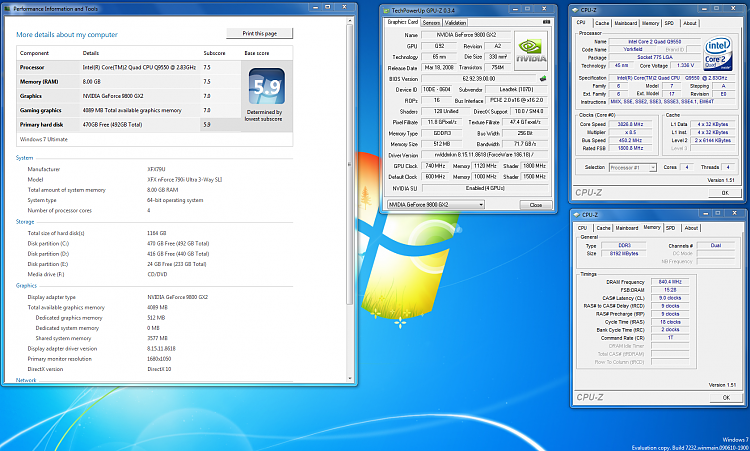The height and width of the screenshot is (451, 750).
Task: Click the title icon of the CPU-Z memory timings window
Action: [x=577, y=215]
